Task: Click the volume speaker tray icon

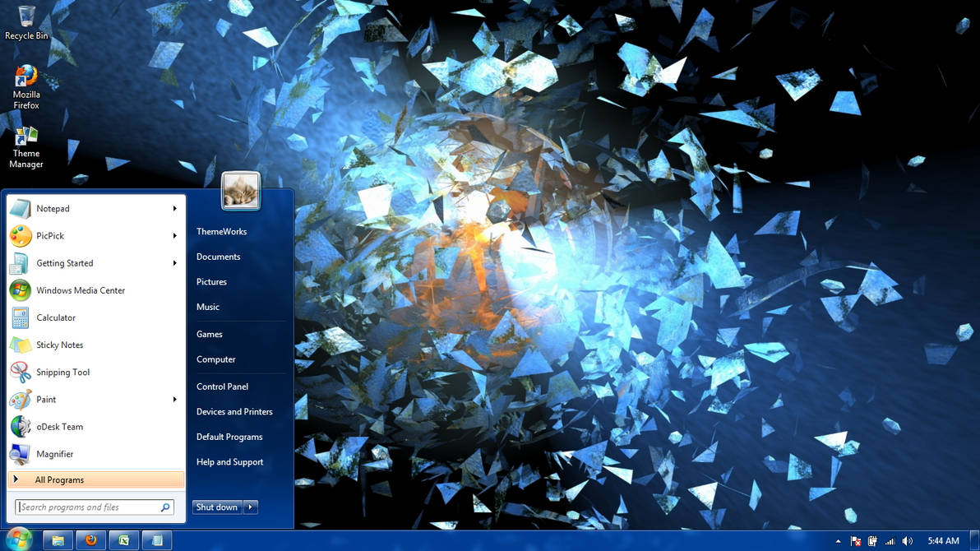Action: point(908,541)
